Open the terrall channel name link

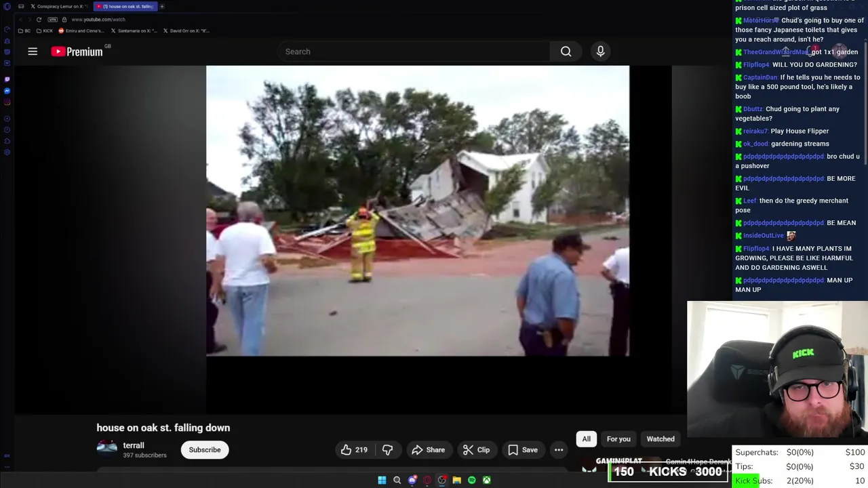tap(134, 445)
